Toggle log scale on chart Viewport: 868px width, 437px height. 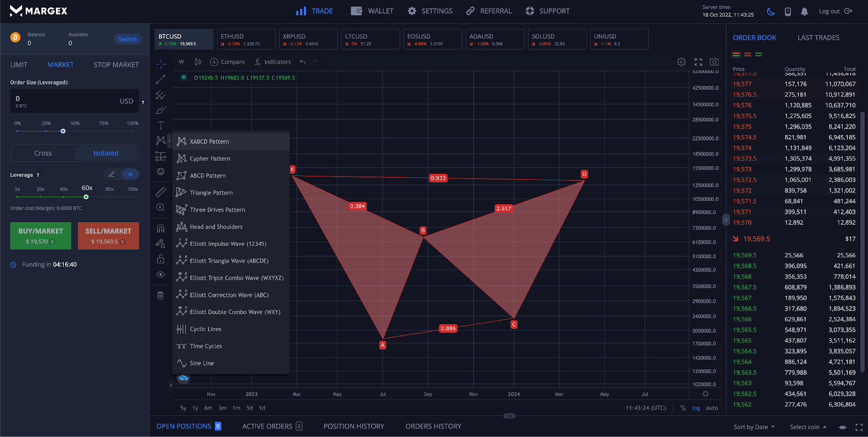click(x=696, y=408)
